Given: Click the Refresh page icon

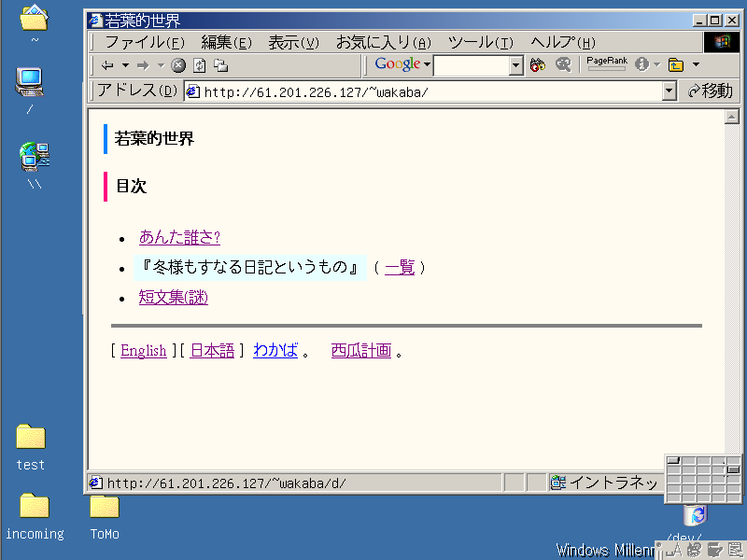Looking at the screenshot, I should [199, 65].
